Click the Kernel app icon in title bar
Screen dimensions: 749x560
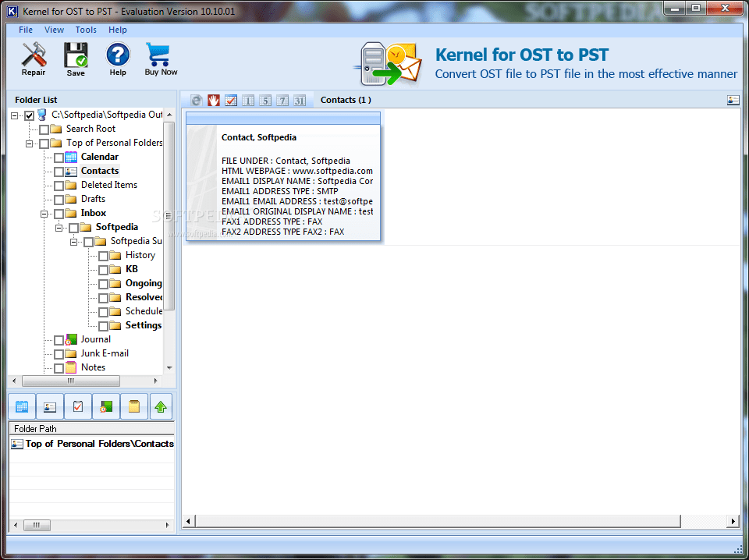[x=12, y=11]
